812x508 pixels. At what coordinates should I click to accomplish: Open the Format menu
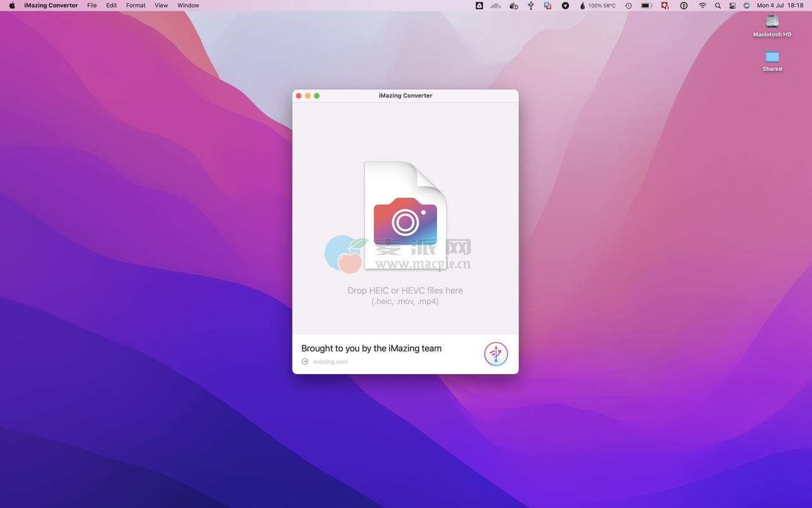[136, 5]
